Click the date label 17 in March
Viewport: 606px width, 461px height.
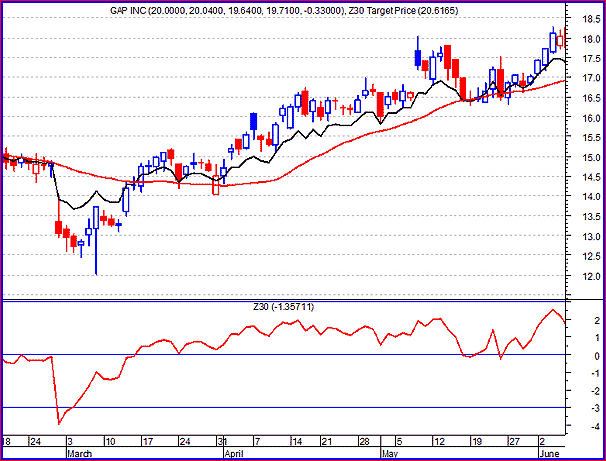coord(147,441)
